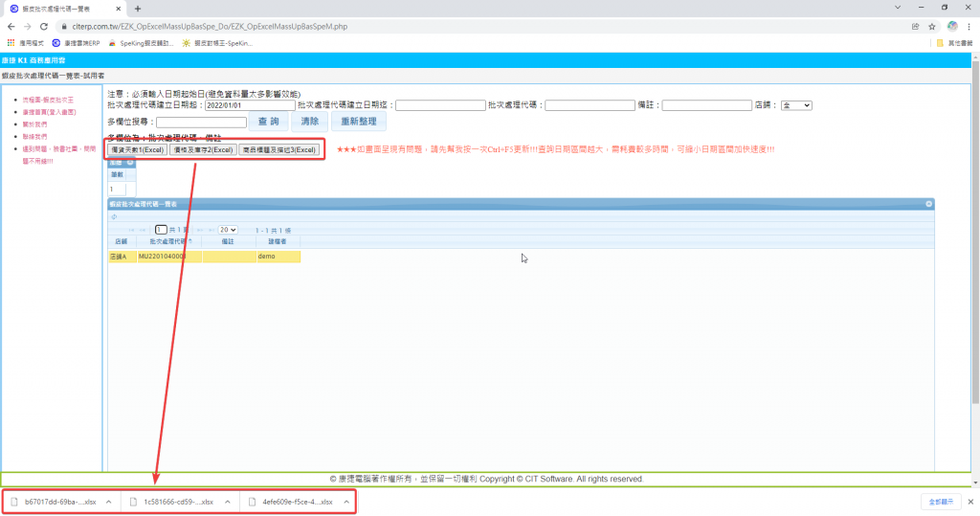This screenshot has height=516, width=980.
Task: Click the share page icon in address bar
Action: [x=916, y=26]
